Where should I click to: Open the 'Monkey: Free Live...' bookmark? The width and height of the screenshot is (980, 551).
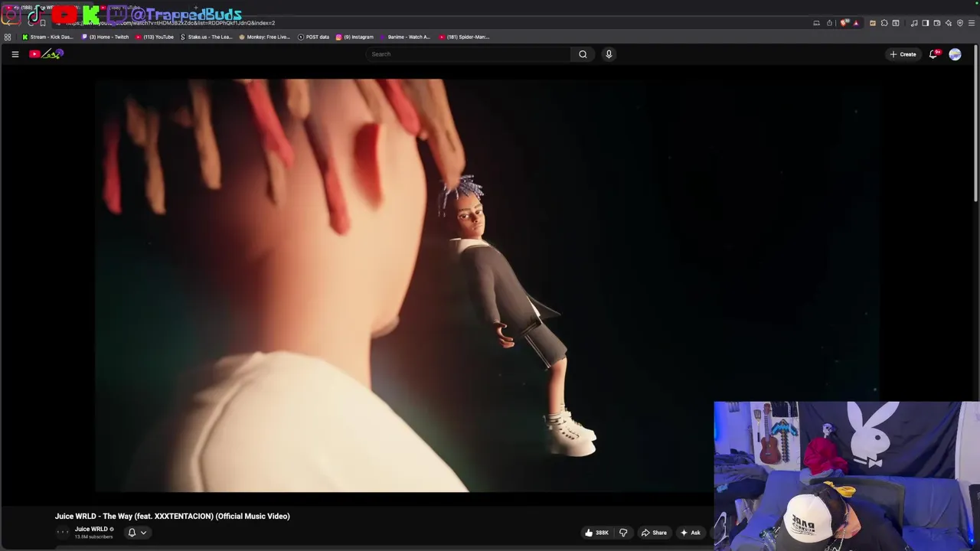point(264,37)
